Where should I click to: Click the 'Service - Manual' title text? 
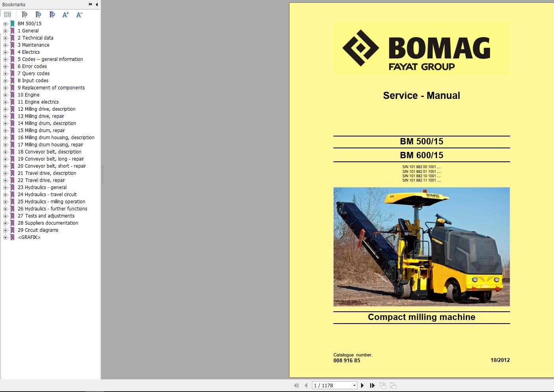click(x=422, y=95)
